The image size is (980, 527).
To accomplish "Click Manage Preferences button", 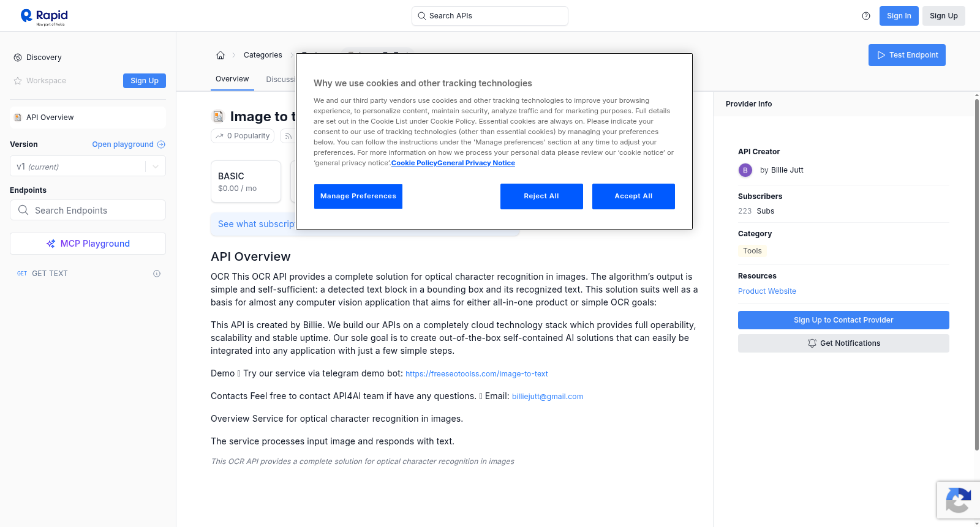I will (x=358, y=196).
